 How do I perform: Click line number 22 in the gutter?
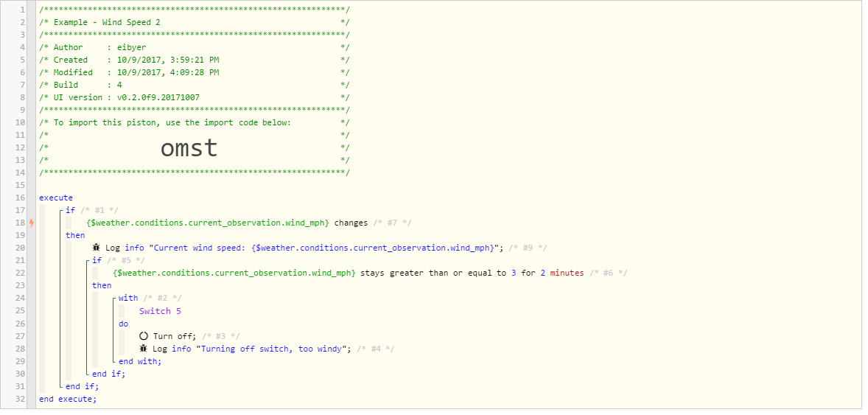pos(20,273)
